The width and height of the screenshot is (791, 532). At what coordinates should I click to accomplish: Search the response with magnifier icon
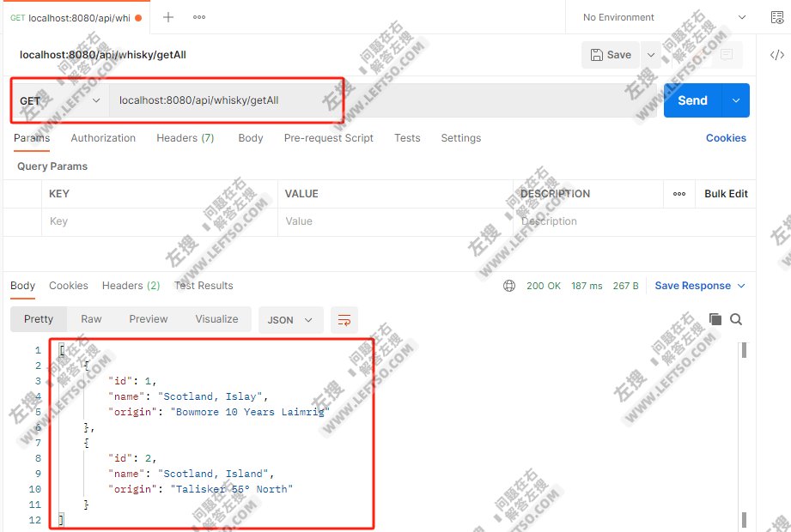736,319
